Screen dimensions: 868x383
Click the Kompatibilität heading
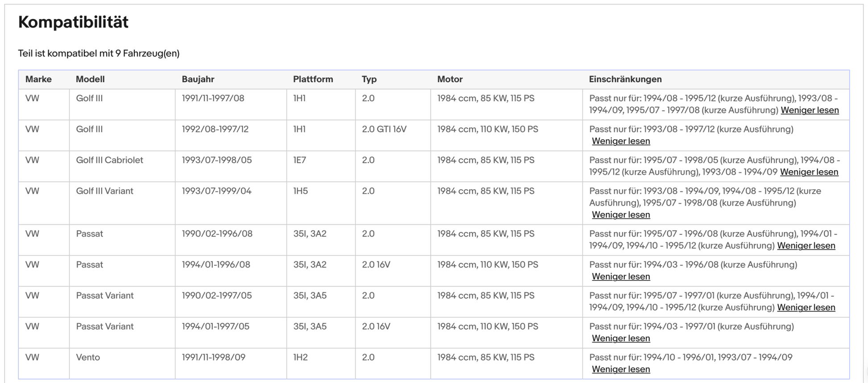73,22
